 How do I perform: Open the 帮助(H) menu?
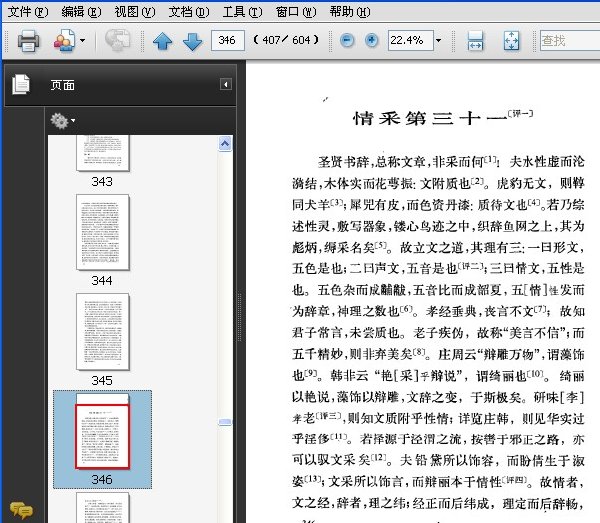point(350,12)
